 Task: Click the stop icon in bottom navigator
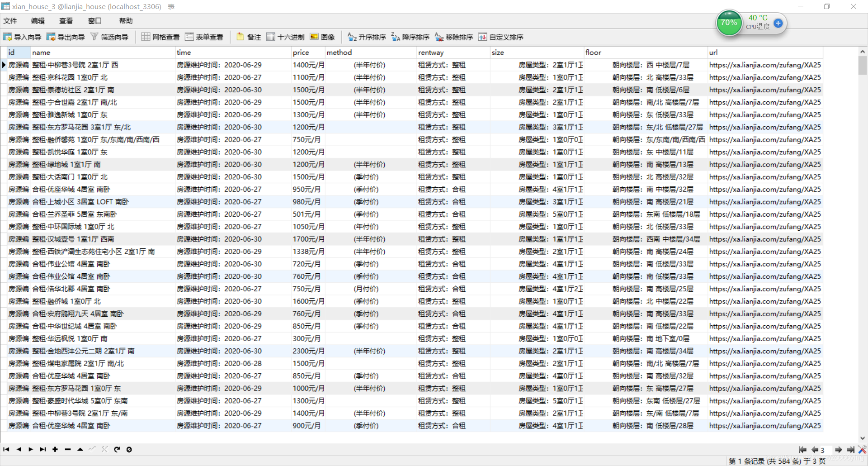tap(129, 449)
